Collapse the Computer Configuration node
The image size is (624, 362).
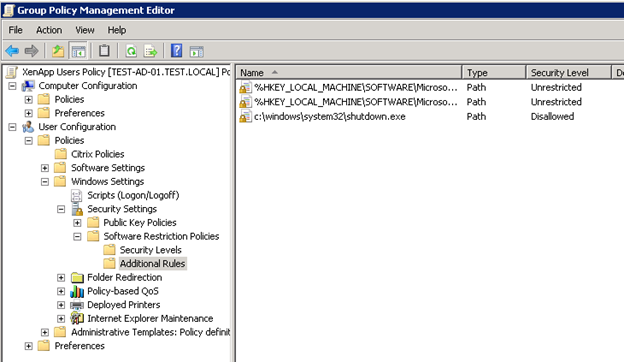pyautogui.click(x=12, y=86)
